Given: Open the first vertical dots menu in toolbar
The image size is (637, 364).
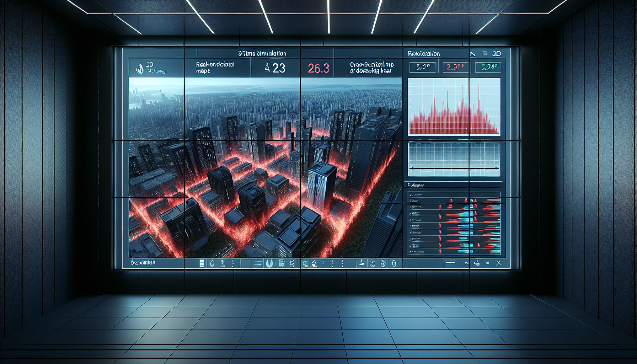Looking at the screenshot, I should click(233, 263).
